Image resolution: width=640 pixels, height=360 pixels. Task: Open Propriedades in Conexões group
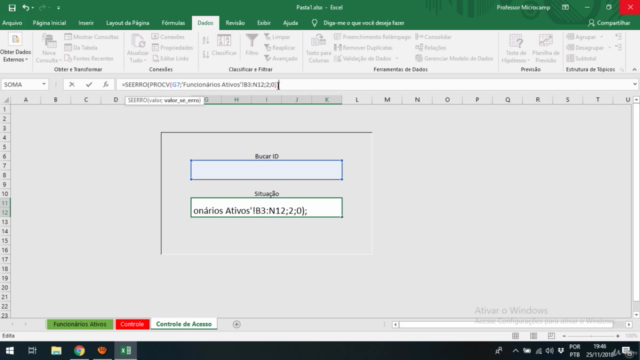coord(172,48)
